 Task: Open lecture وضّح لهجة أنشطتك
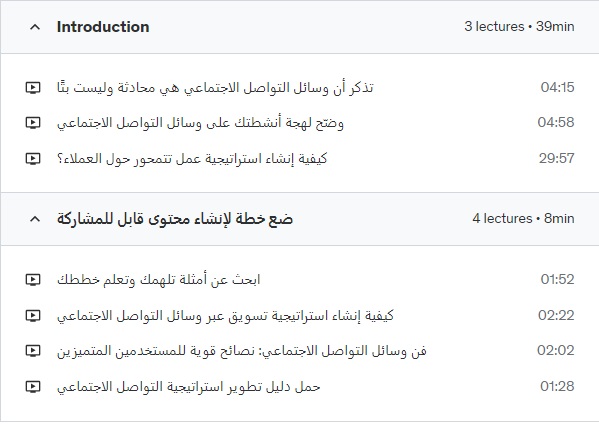coord(200,123)
